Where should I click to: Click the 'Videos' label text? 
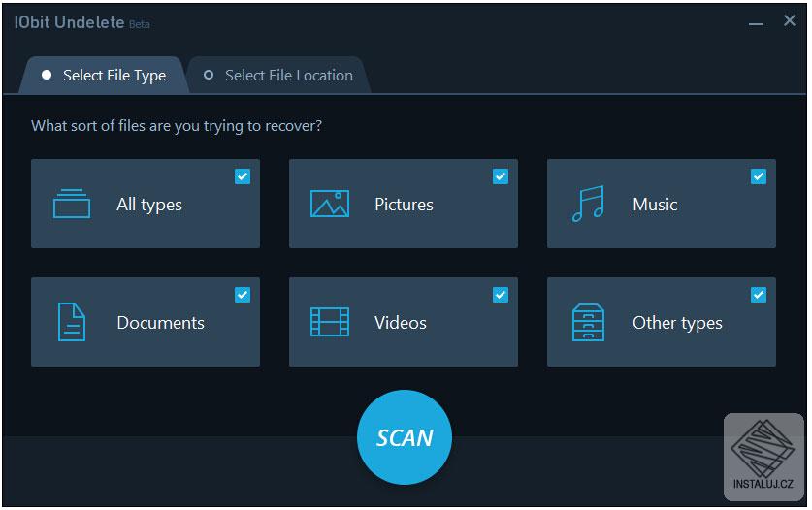click(401, 323)
